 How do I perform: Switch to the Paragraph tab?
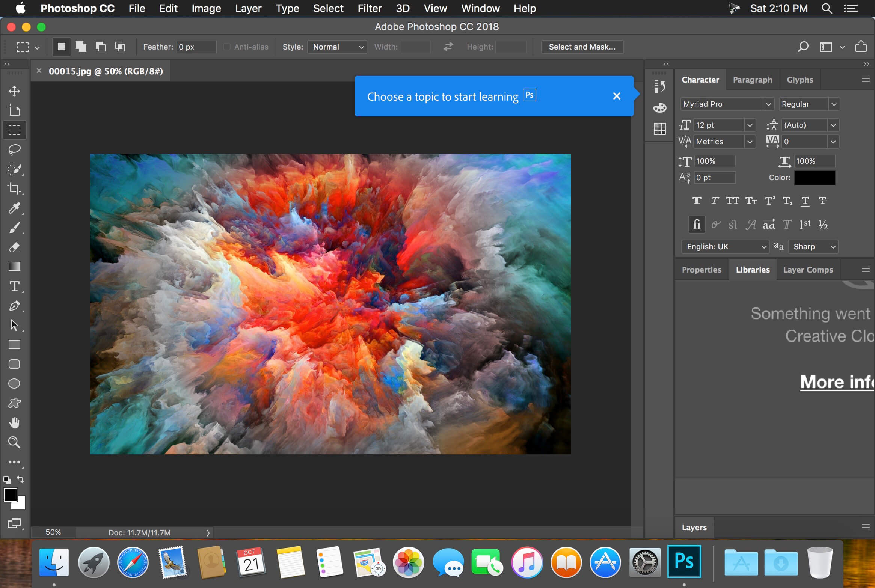(x=753, y=79)
